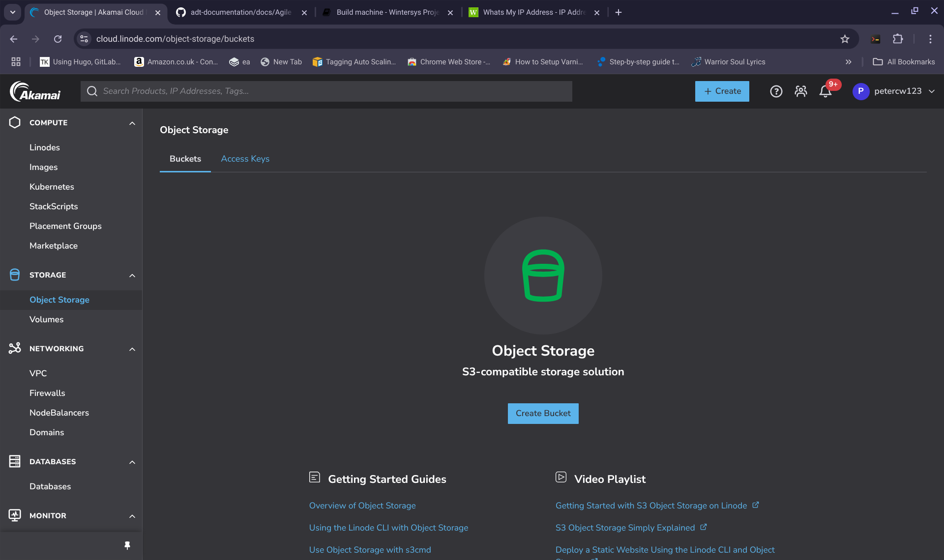This screenshot has width=944, height=560.
Task: Open the community people icon
Action: coord(800,91)
